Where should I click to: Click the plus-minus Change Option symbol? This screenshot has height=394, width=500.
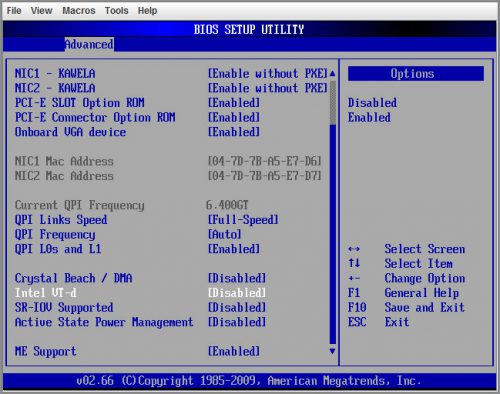(x=354, y=278)
